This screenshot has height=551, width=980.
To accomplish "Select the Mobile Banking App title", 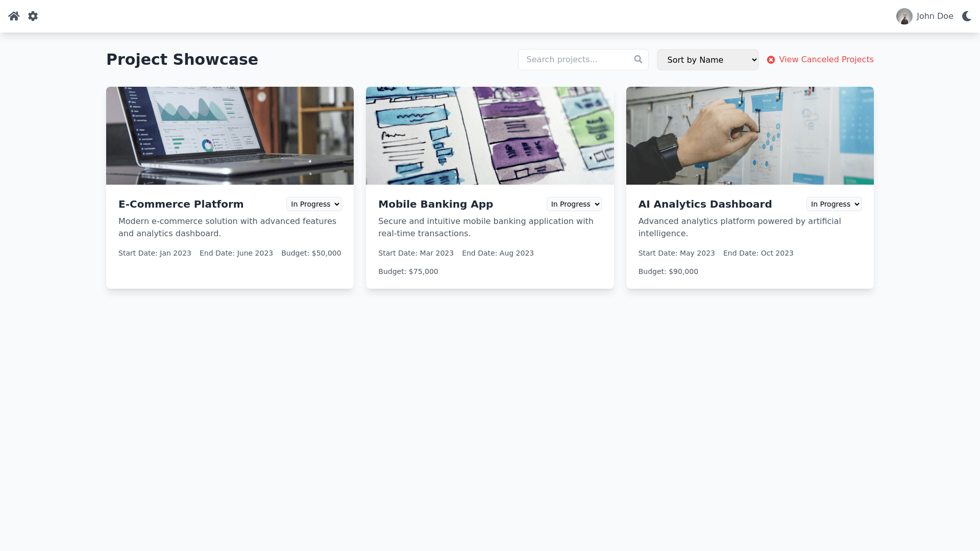I will (436, 204).
